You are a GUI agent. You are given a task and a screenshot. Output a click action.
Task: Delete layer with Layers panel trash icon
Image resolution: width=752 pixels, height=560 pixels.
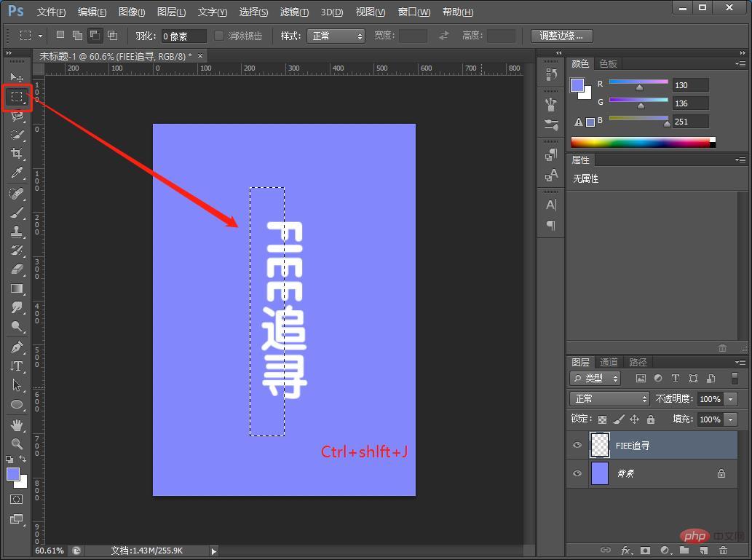pyautogui.click(x=723, y=550)
